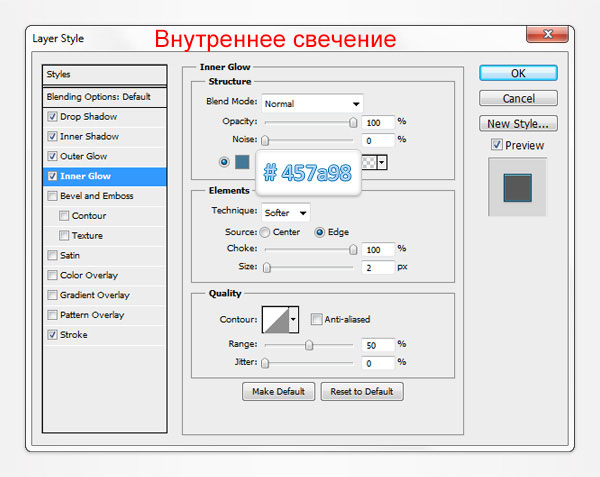Screen dimensions: 600x477
Task: Open the Blend Mode dropdown
Action: (312, 104)
